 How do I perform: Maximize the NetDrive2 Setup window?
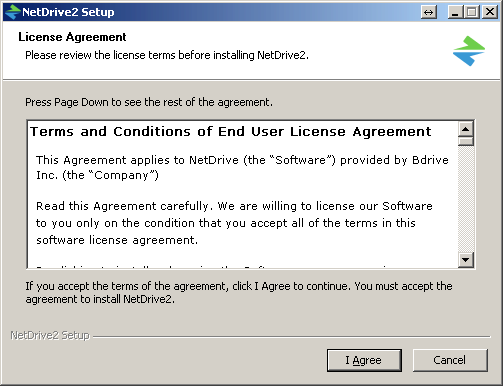click(472, 12)
